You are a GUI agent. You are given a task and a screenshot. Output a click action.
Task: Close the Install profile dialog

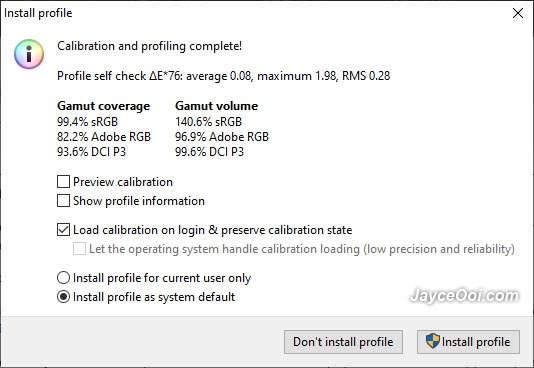coord(518,13)
